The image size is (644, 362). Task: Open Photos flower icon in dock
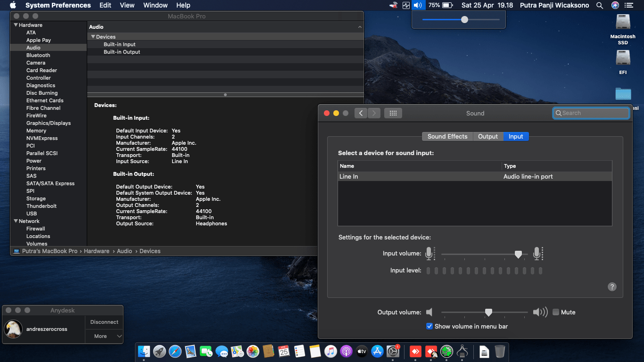click(x=253, y=351)
